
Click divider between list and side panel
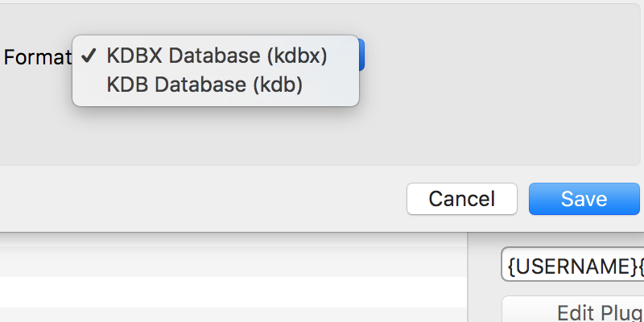(x=468, y=277)
